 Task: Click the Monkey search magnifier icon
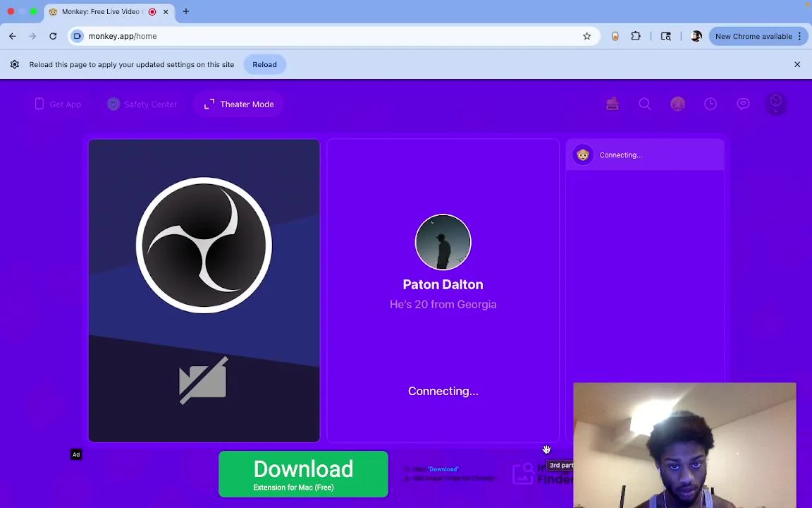(x=645, y=104)
